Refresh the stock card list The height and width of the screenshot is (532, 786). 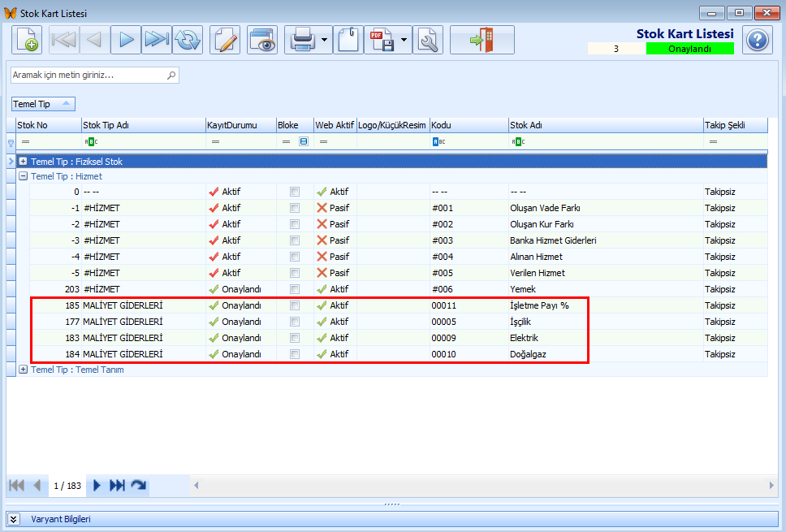pyautogui.click(x=188, y=40)
